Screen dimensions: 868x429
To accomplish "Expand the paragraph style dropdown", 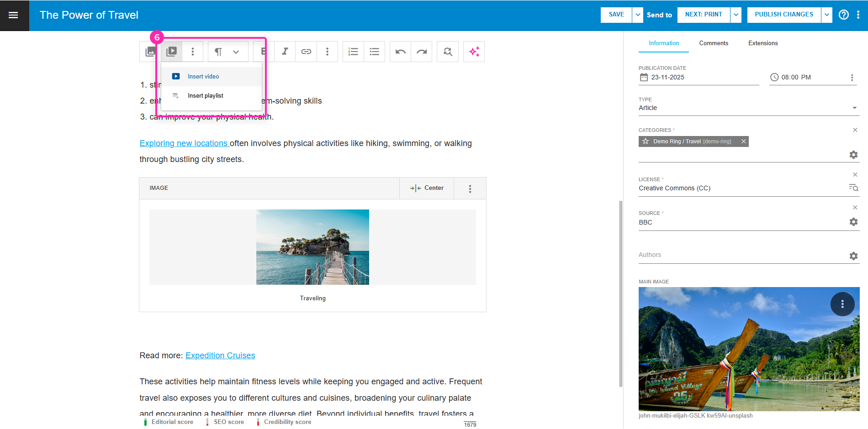I will (236, 52).
